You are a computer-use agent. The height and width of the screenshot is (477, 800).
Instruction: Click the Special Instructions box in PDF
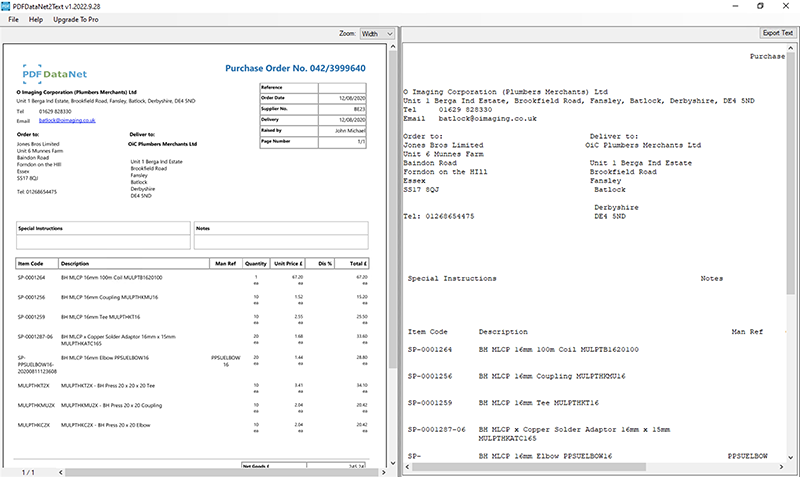point(103,235)
